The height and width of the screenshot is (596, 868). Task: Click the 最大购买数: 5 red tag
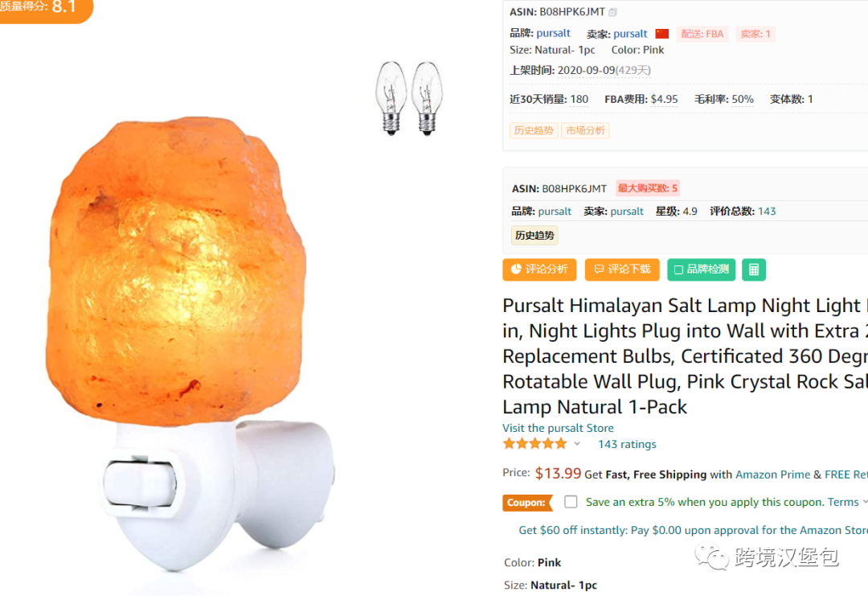pos(647,188)
